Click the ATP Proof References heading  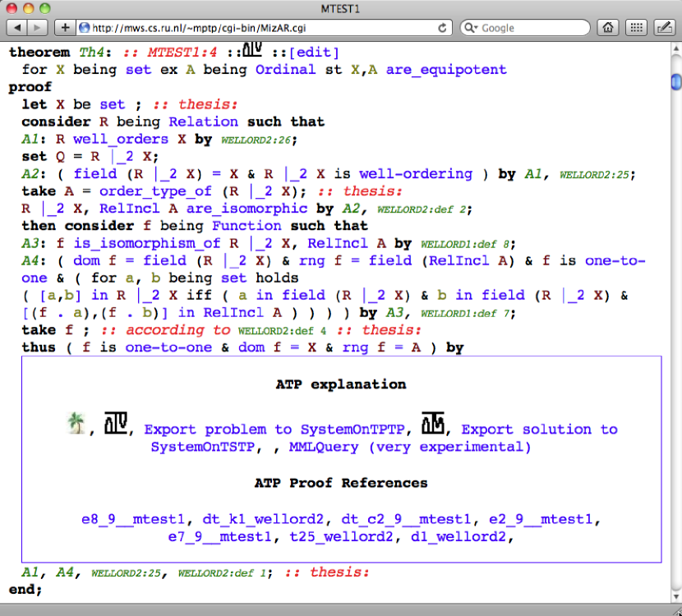point(341,483)
